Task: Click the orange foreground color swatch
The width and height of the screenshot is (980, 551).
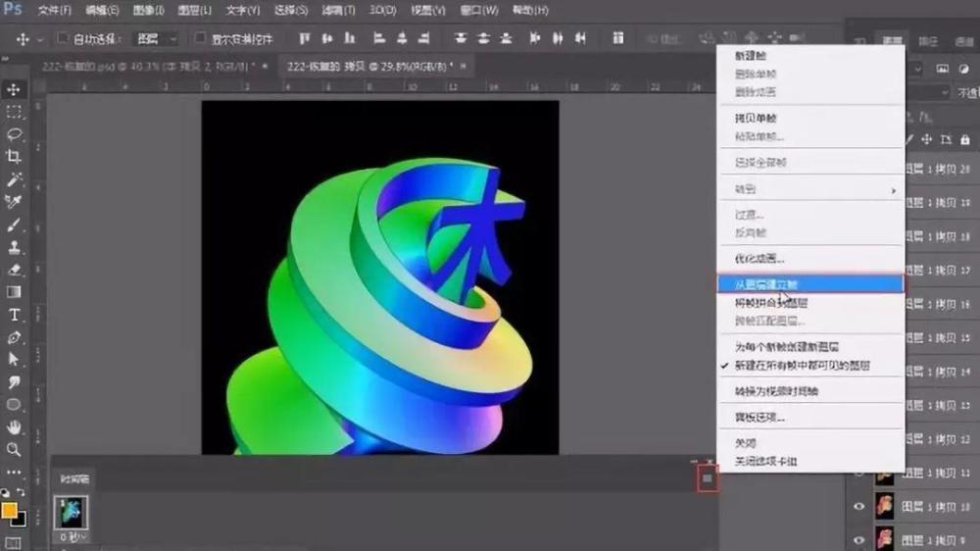Action: [x=10, y=510]
